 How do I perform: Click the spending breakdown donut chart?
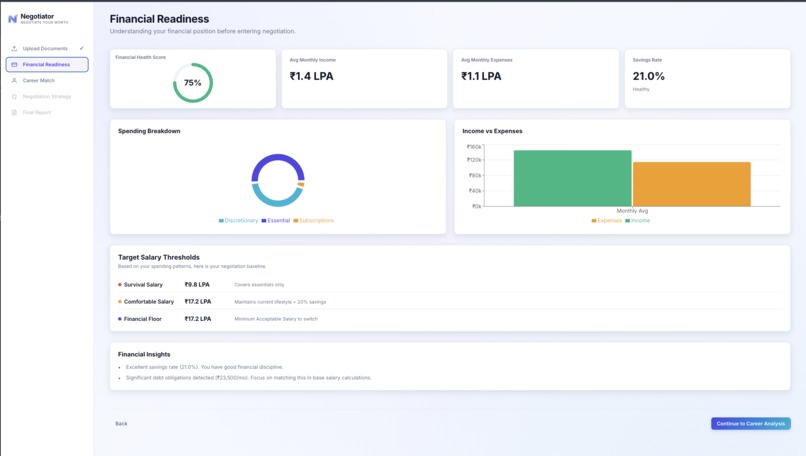[x=278, y=180]
